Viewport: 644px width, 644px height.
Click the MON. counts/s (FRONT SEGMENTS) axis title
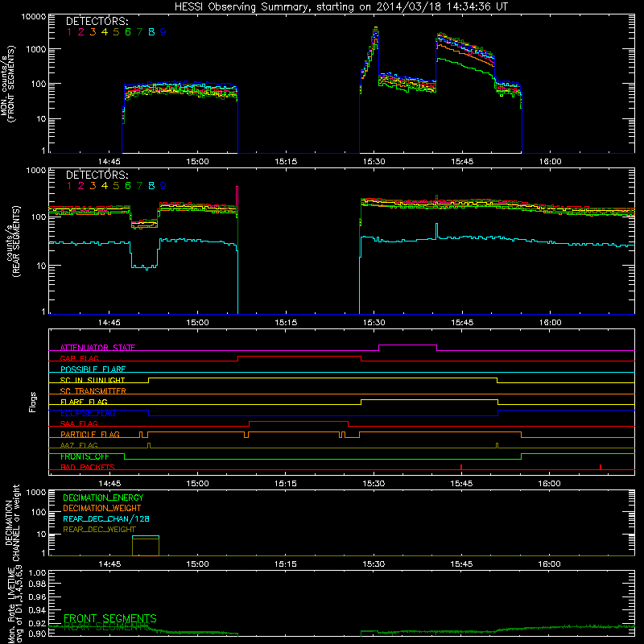click(8, 85)
